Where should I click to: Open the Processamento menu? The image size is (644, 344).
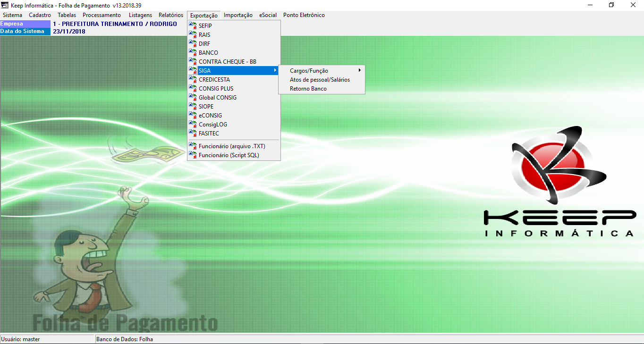pyautogui.click(x=102, y=15)
